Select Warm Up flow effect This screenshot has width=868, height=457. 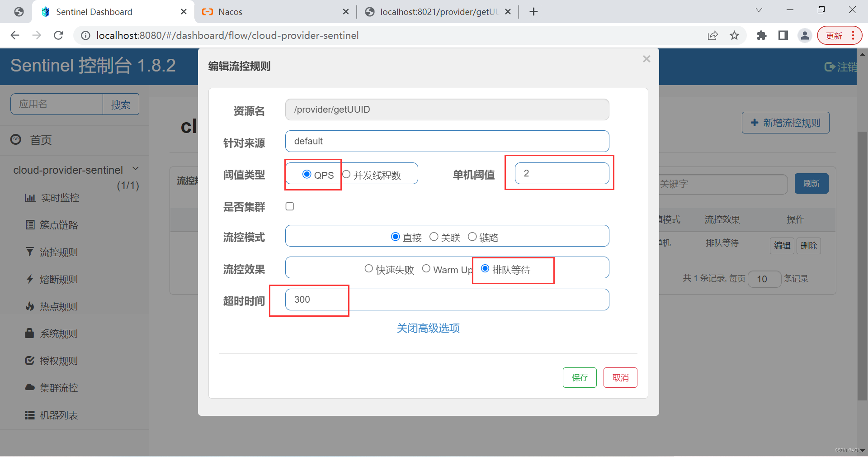point(426,269)
